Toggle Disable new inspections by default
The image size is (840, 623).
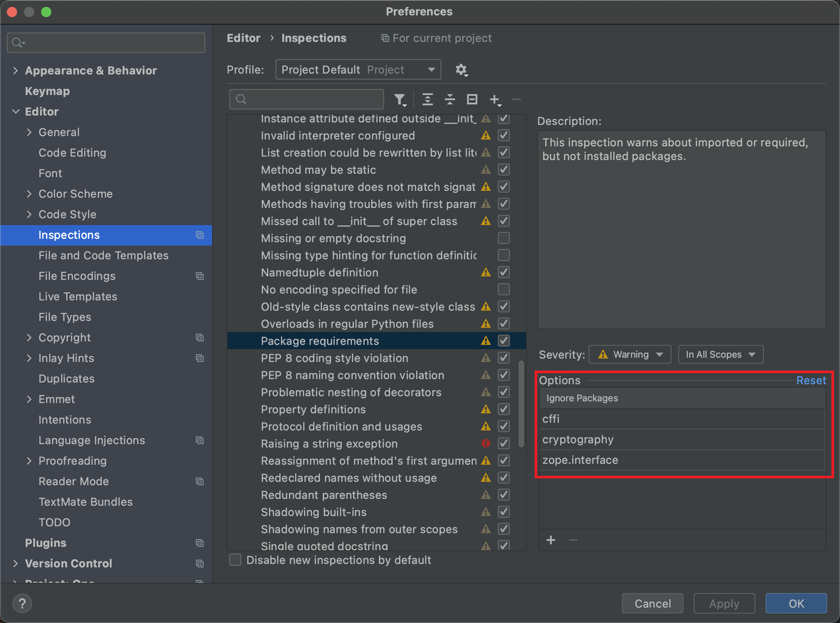(235, 560)
